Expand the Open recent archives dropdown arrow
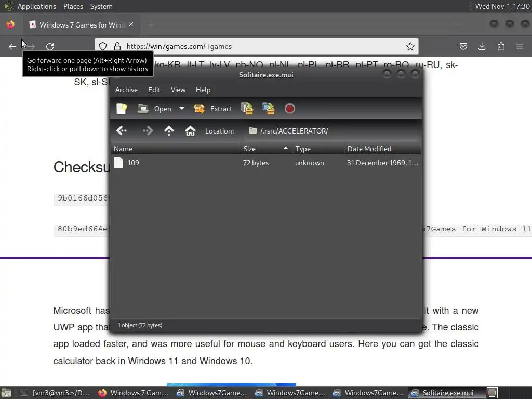The width and height of the screenshot is (532, 399). 182,109
